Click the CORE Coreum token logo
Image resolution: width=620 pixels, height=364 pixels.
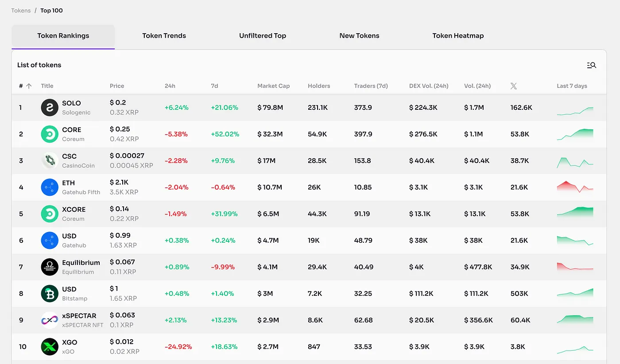pyautogui.click(x=50, y=134)
